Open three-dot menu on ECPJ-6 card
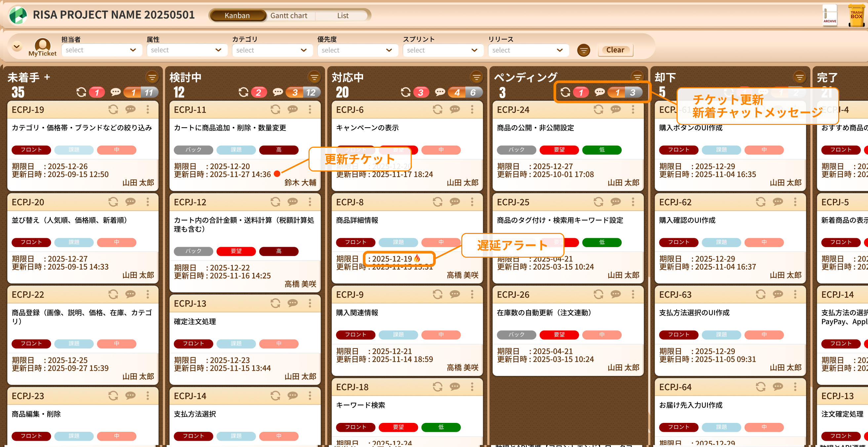Image resolution: width=868 pixels, height=447 pixels. click(472, 109)
